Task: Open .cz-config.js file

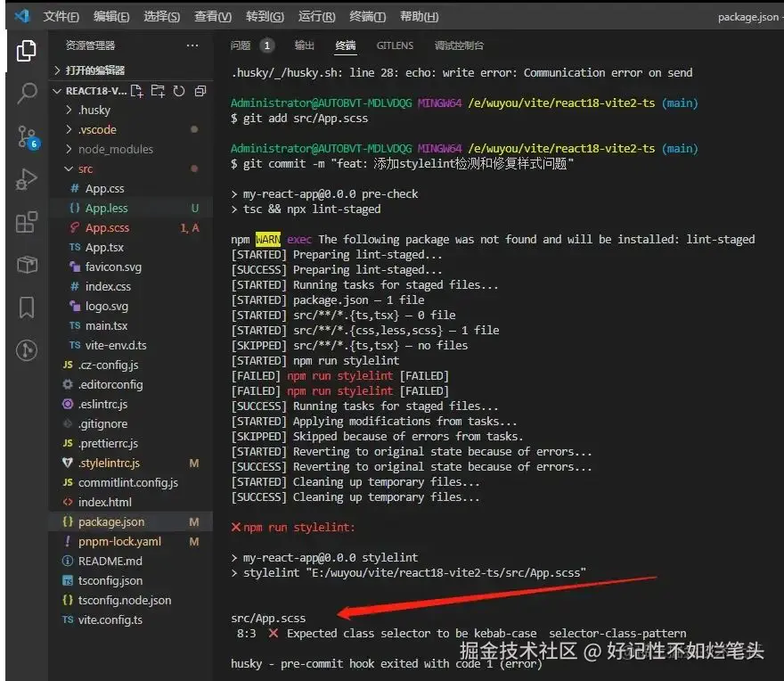Action: coord(131,365)
